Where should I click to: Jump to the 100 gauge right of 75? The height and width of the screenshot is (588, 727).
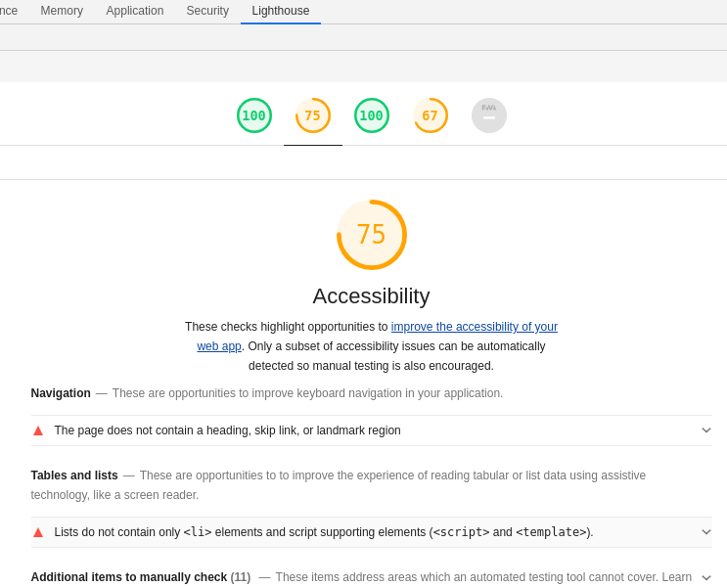coord(372,115)
